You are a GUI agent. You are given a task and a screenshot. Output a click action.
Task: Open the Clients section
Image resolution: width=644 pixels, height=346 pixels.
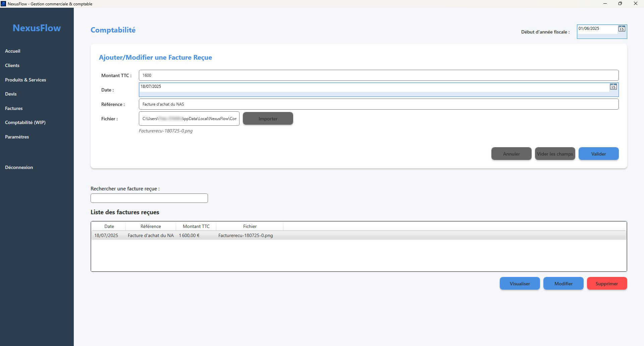point(12,65)
